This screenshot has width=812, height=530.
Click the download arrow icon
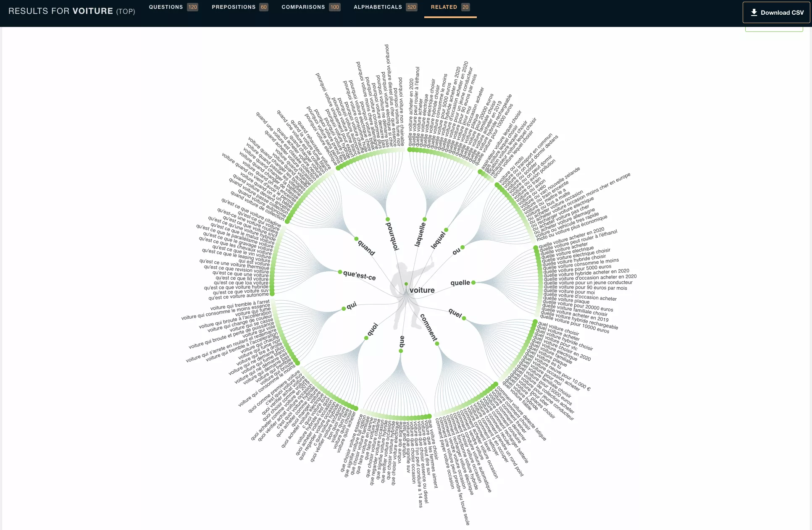pyautogui.click(x=754, y=13)
